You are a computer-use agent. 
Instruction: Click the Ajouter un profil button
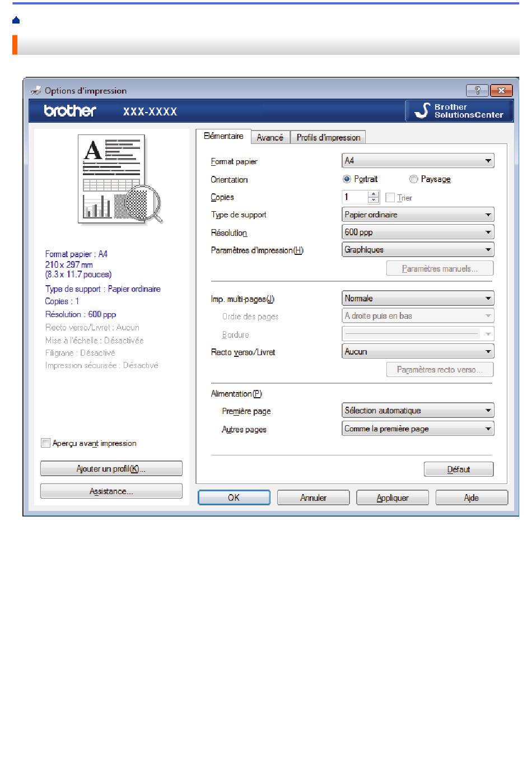(x=111, y=469)
